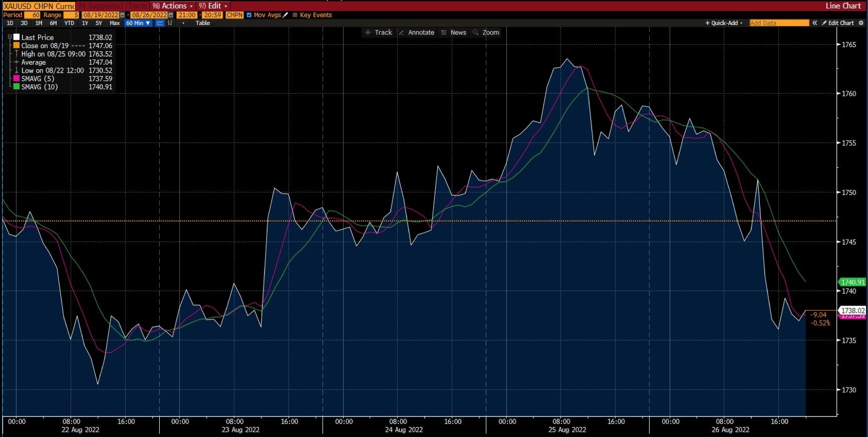Click the Add Data input field
The height and width of the screenshot is (437, 868).
779,23
